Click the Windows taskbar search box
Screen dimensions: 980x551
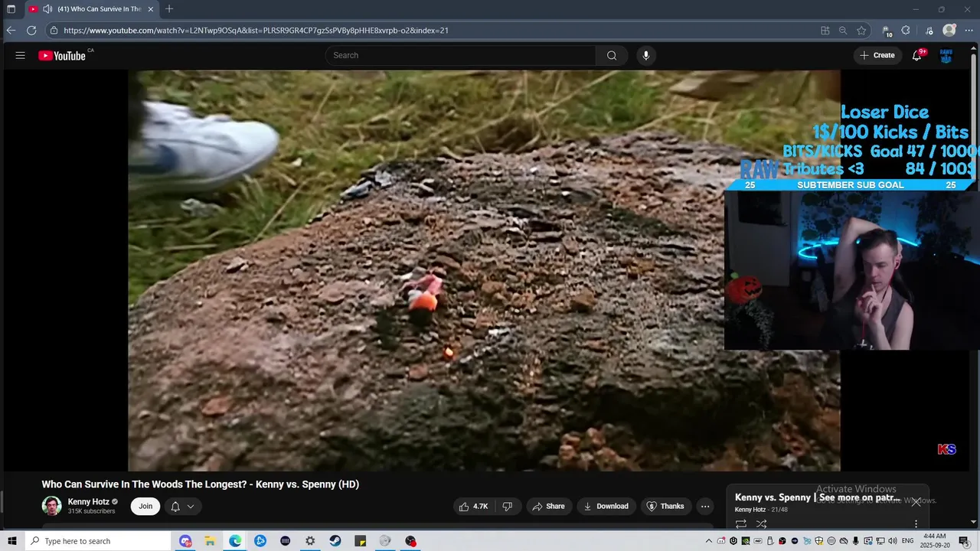pyautogui.click(x=98, y=541)
